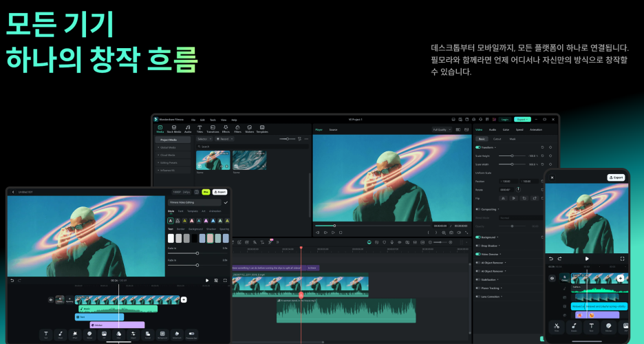Toggle the Compositing switch
644x344 pixels.
[x=477, y=209]
